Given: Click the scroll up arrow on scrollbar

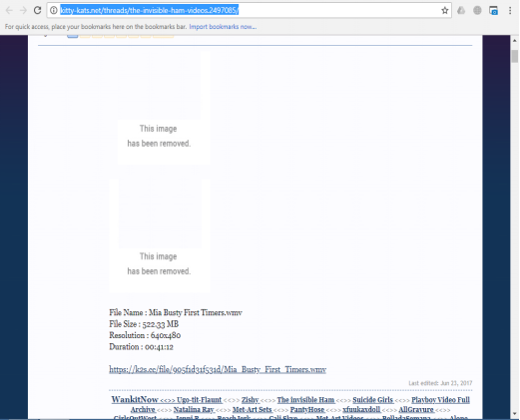Looking at the screenshot, I should (515, 40).
